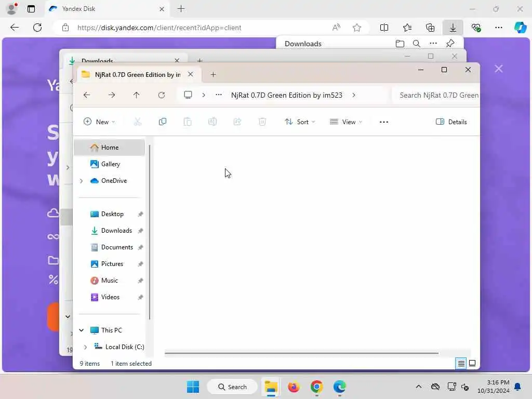This screenshot has width=532, height=399.
Task: Click the Edge address bar URL
Action: [x=159, y=28]
